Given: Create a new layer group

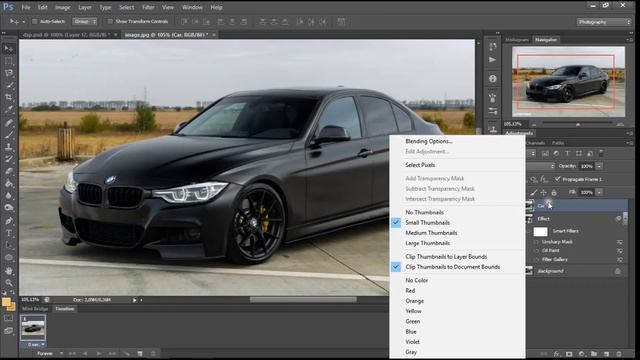Looking at the screenshot, I should [x=594, y=354].
